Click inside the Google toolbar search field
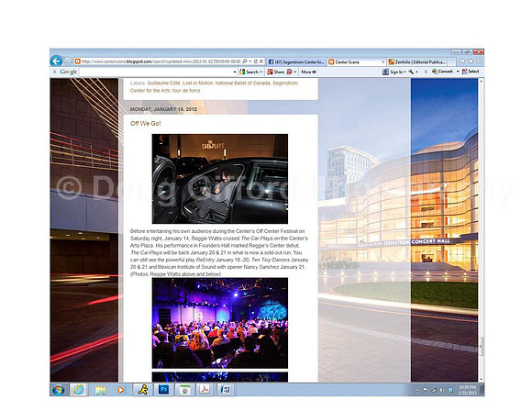Viewport: 532px width, 411px height. point(156,72)
